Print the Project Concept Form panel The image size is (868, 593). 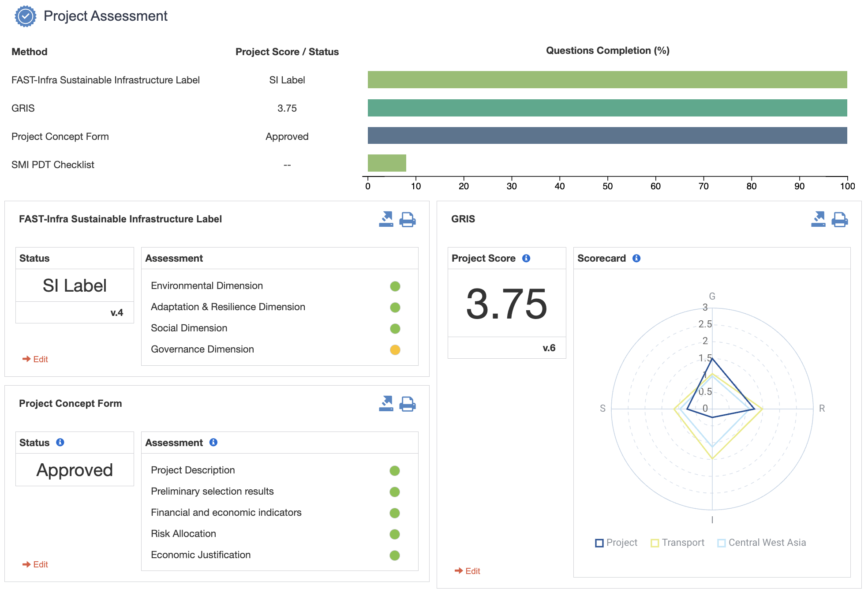pos(408,403)
